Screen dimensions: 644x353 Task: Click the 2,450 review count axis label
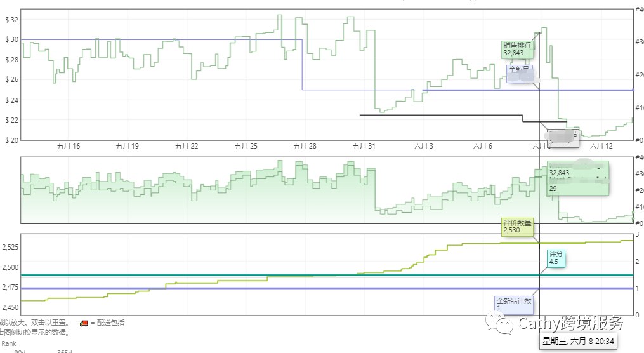(10, 307)
